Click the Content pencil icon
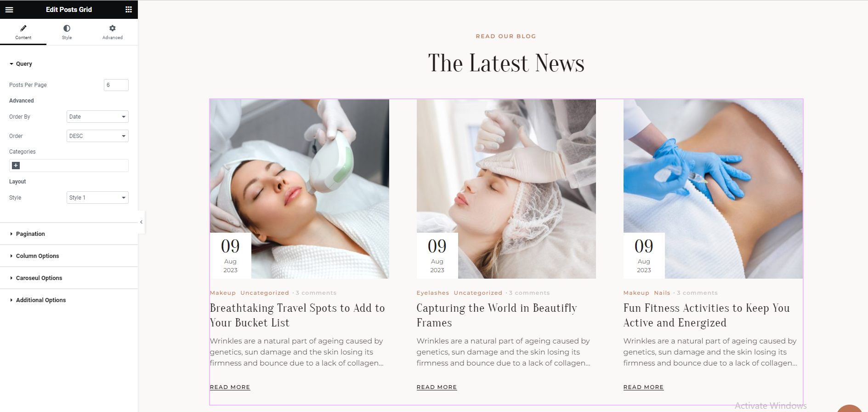868x412 pixels. (x=23, y=29)
